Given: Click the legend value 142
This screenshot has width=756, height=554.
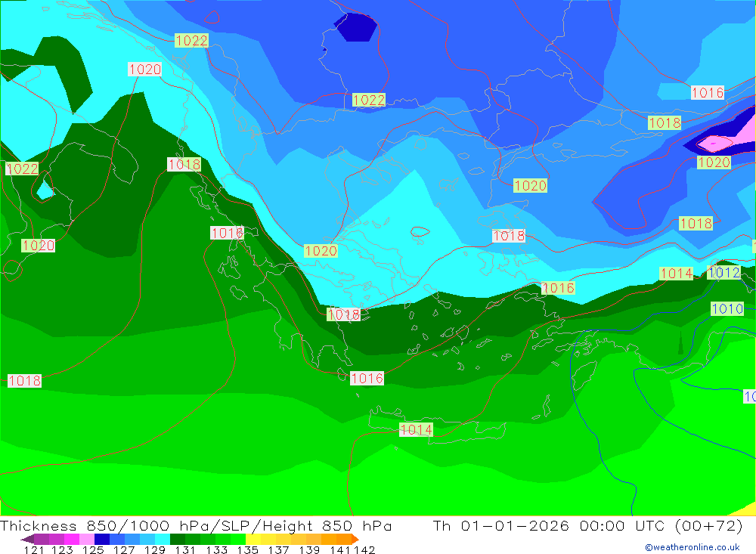Looking at the screenshot, I should [364, 549].
